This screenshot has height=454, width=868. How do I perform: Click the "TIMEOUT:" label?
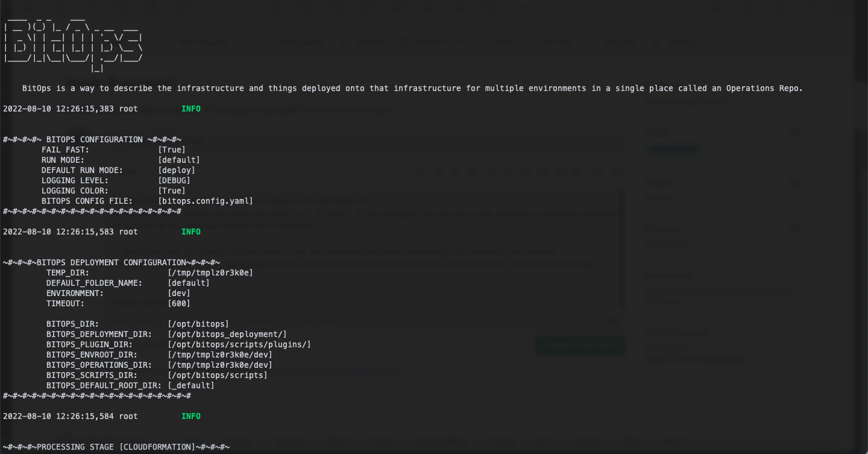[x=65, y=303]
